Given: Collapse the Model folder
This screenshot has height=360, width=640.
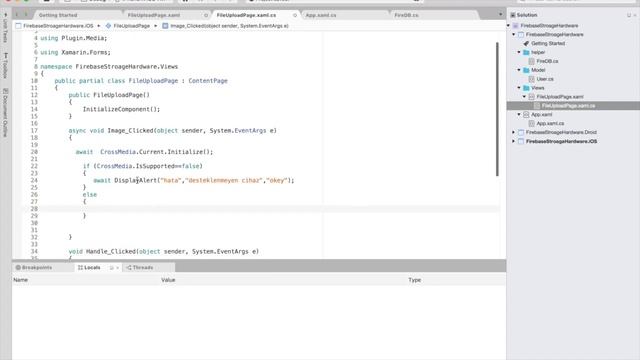Looking at the screenshot, I should (x=519, y=70).
